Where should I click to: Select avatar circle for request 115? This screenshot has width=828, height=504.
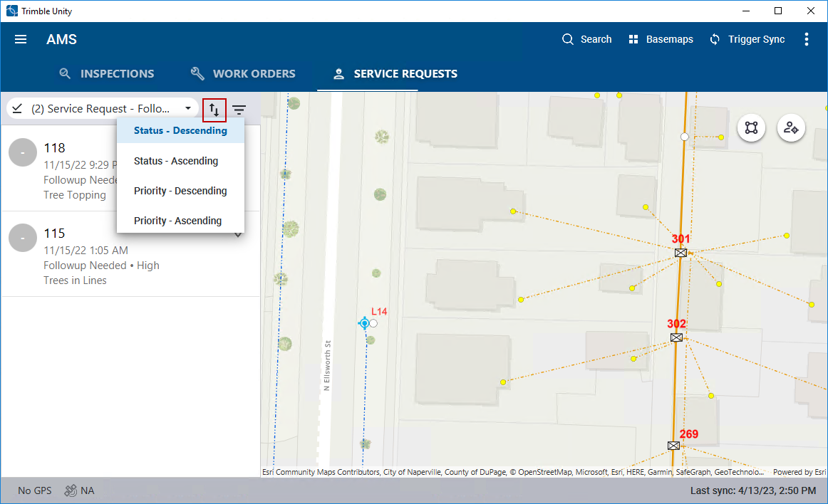23,238
